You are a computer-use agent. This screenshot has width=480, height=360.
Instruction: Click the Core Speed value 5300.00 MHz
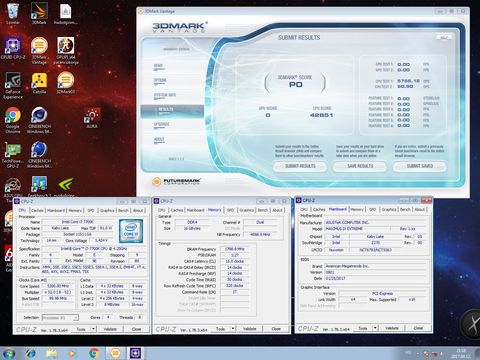point(58,286)
